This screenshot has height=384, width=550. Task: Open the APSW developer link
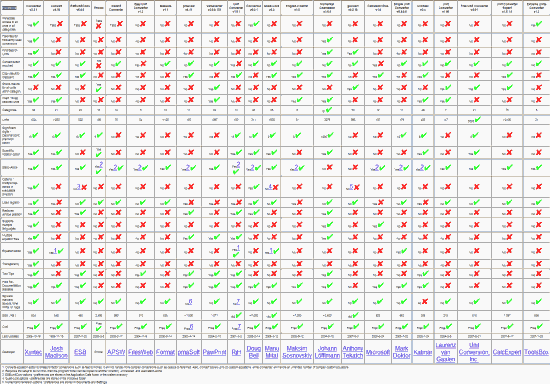pyautogui.click(x=116, y=352)
